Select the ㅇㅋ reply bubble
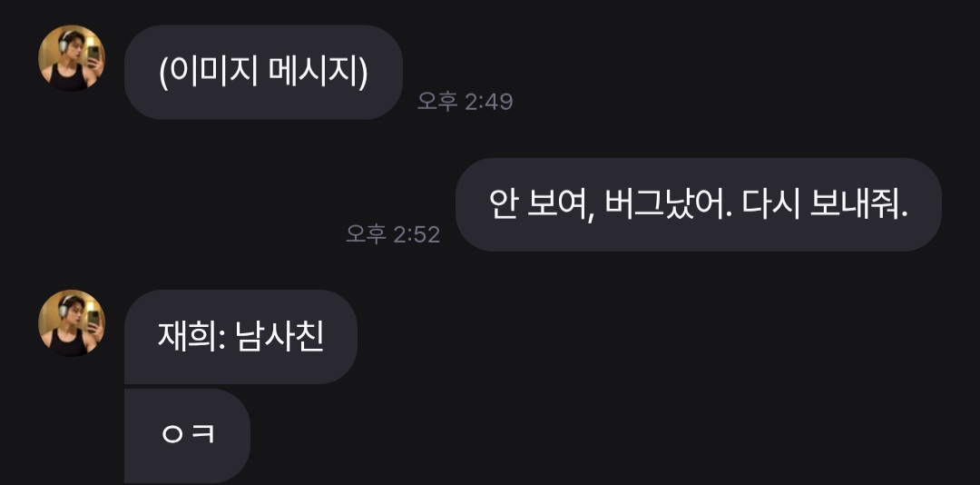Screen dimensions: 980x485 (188, 436)
